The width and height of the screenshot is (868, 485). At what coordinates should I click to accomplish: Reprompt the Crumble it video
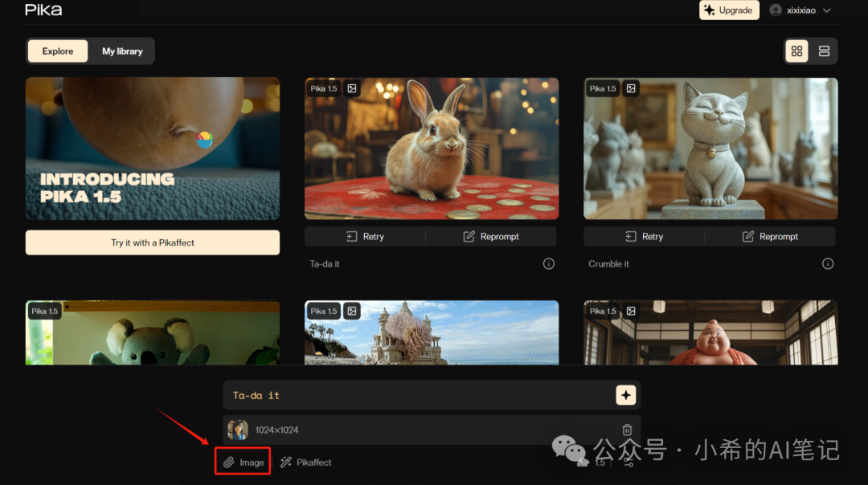tap(770, 236)
